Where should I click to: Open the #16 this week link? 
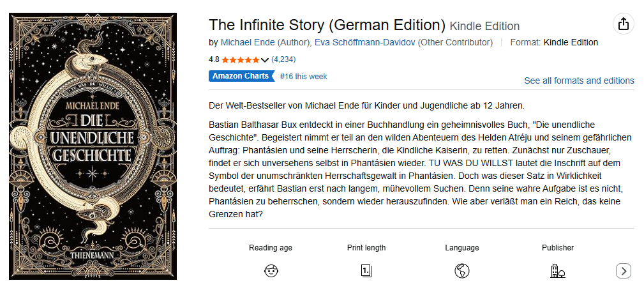tap(303, 77)
